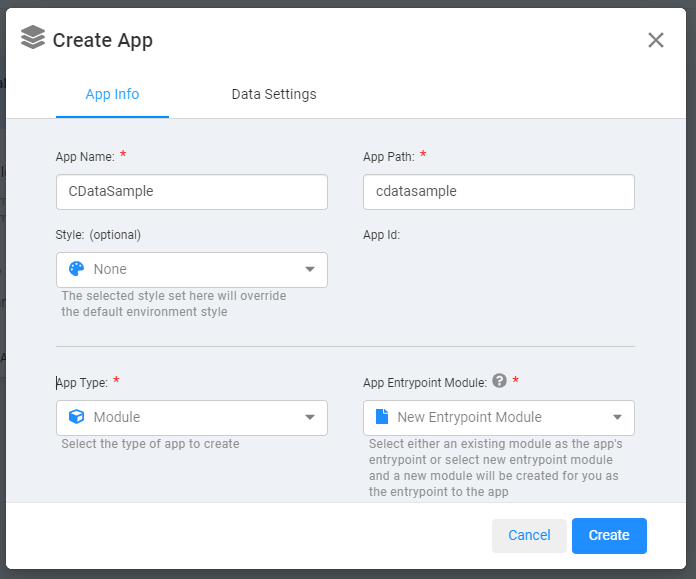Viewport: 696px width, 579px height.
Task: Click the palette icon in Style field
Action: (77, 269)
